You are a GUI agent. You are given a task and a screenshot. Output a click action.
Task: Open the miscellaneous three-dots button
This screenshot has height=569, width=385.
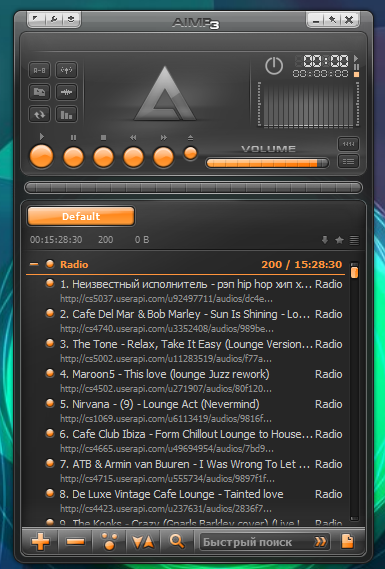click(x=109, y=542)
